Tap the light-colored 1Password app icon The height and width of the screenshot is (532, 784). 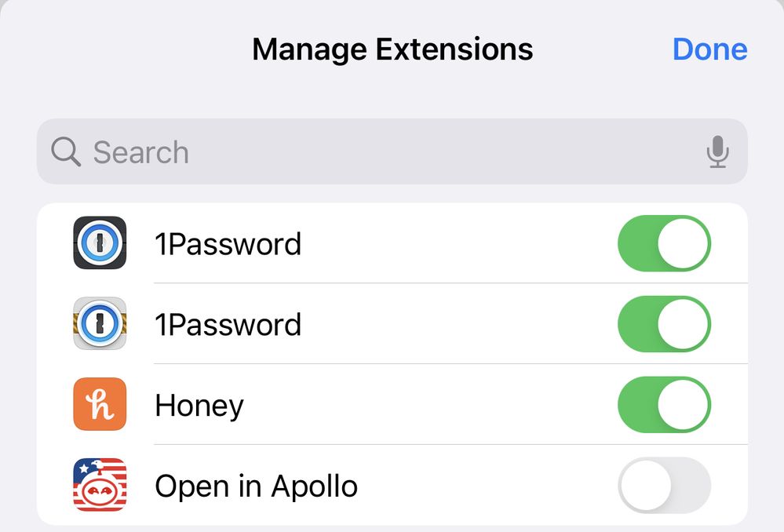click(100, 324)
